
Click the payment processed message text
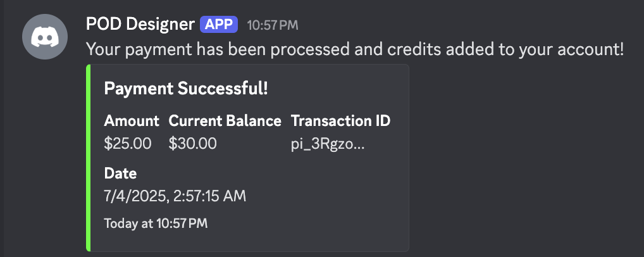click(x=354, y=49)
